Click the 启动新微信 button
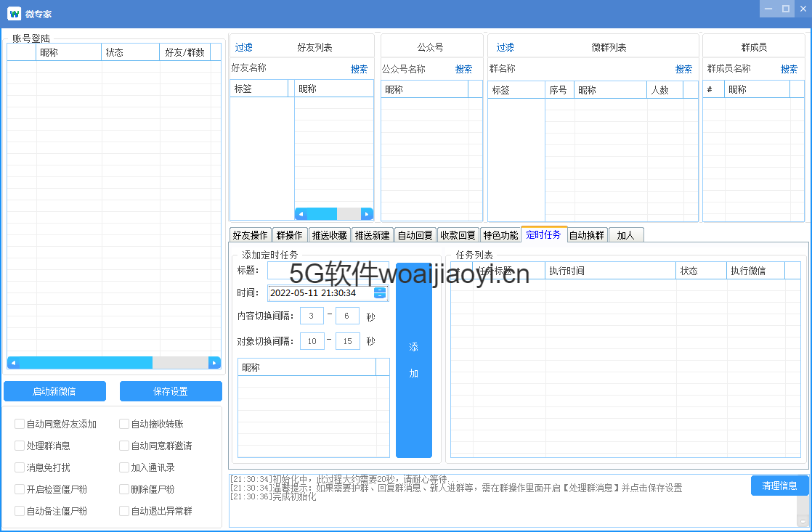Viewport: 812px width, 532px height. (x=54, y=391)
